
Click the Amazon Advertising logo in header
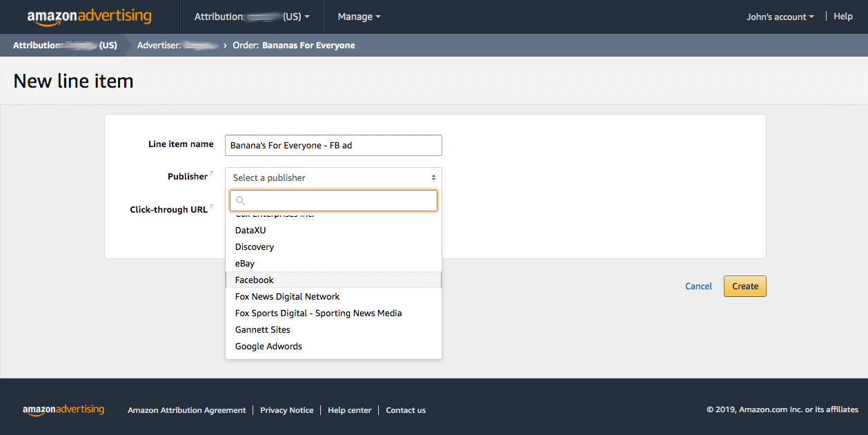[x=89, y=17]
